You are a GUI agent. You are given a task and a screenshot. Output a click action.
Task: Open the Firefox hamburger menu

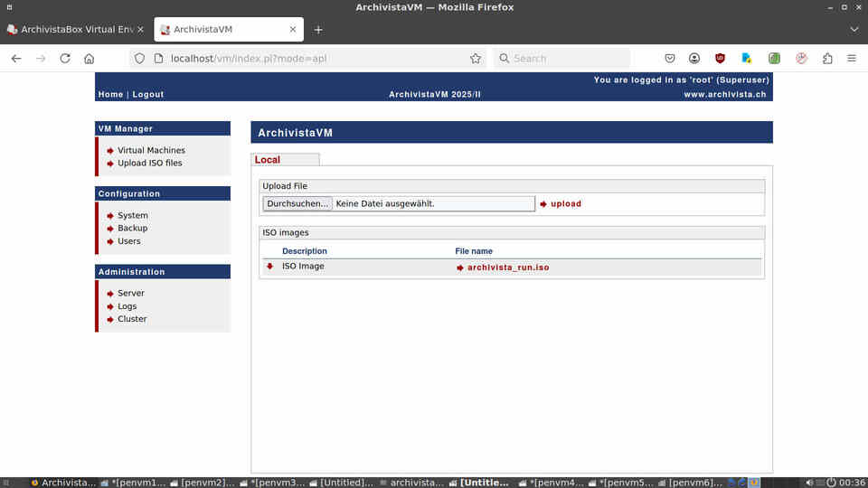852,58
